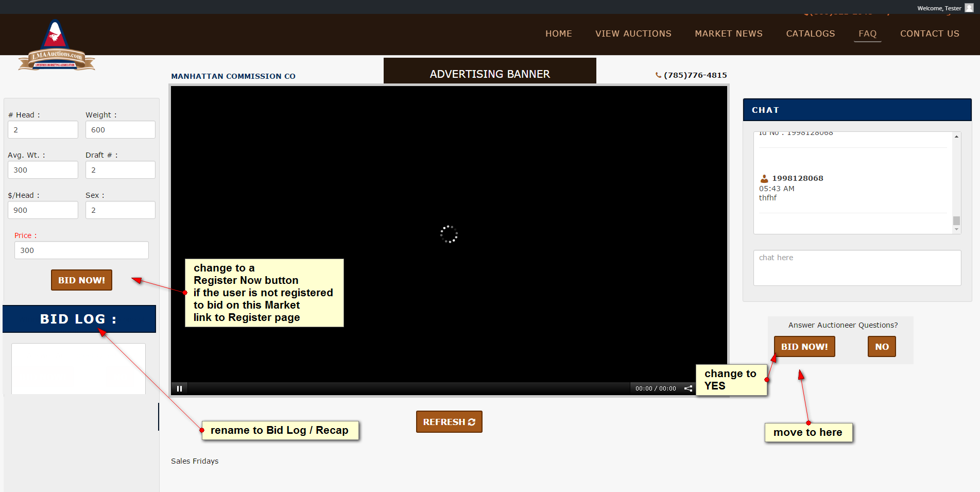Click the Avg. Wt. input field
The height and width of the screenshot is (492, 980).
pyautogui.click(x=43, y=170)
